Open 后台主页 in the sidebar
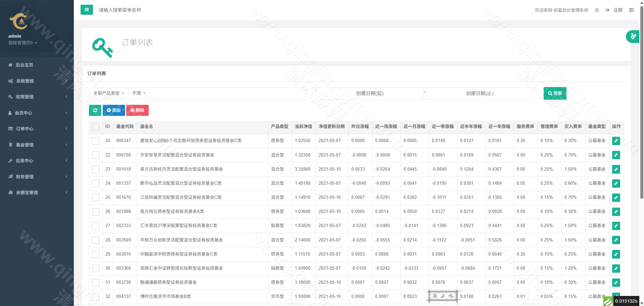Viewport: 644px width, 306px height. pos(24,65)
